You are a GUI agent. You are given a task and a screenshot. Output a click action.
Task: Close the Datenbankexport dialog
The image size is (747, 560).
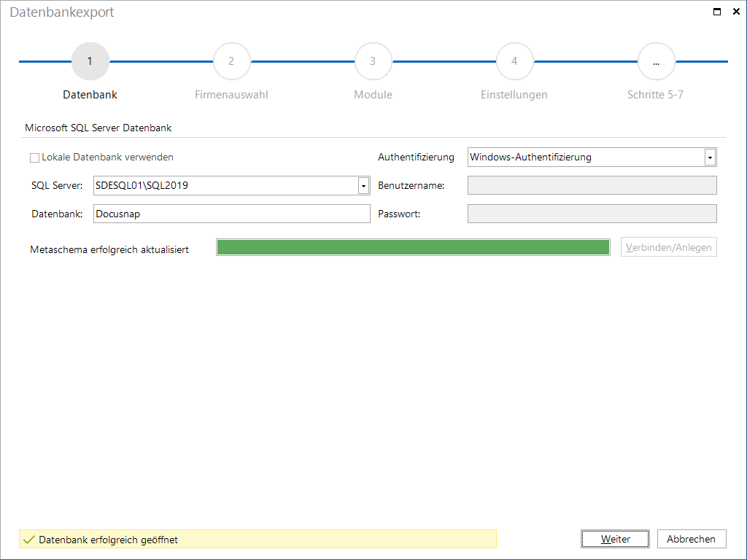(x=736, y=12)
